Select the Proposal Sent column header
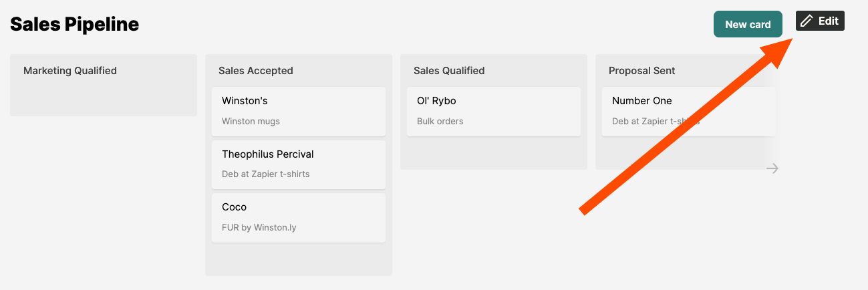Image resolution: width=868 pixels, height=290 pixels. pos(642,70)
